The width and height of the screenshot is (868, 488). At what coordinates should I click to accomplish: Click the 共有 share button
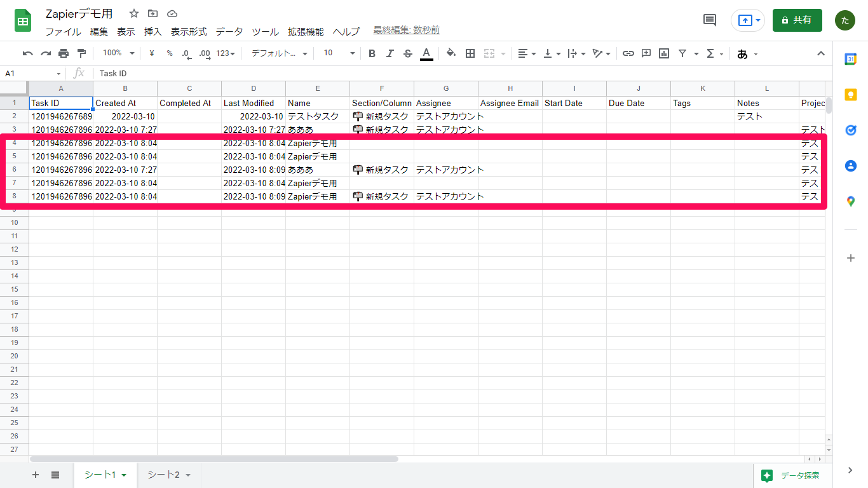[x=797, y=20]
